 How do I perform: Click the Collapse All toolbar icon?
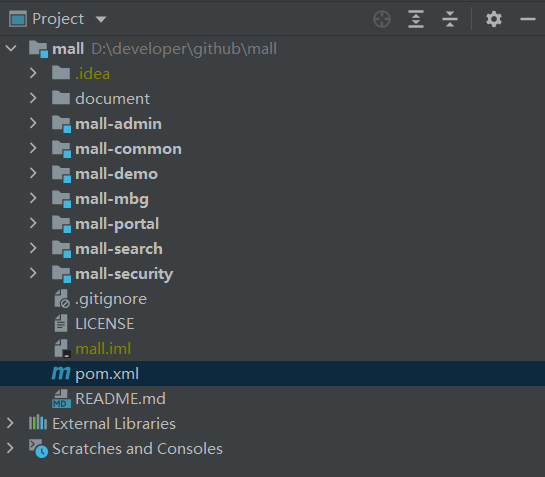[450, 19]
